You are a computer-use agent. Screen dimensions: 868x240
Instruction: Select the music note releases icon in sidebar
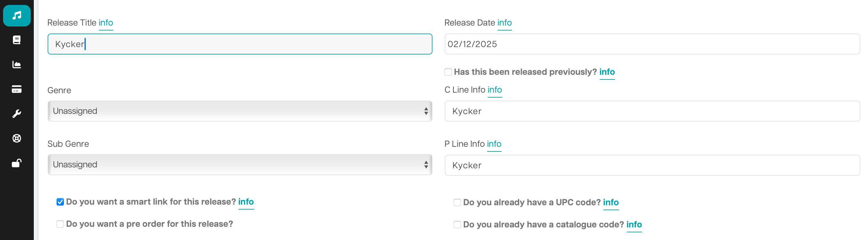[x=17, y=15]
